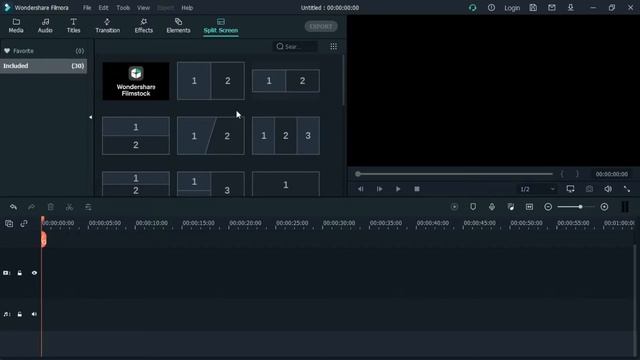Viewport: 640px width, 360px height.
Task: Play the preview
Action: coord(398,189)
